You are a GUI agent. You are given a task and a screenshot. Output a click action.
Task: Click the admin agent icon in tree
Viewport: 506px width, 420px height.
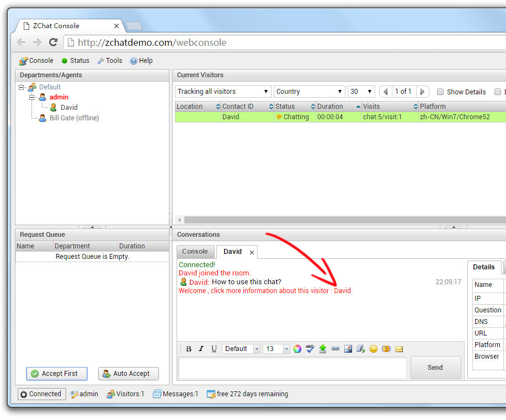tap(42, 97)
